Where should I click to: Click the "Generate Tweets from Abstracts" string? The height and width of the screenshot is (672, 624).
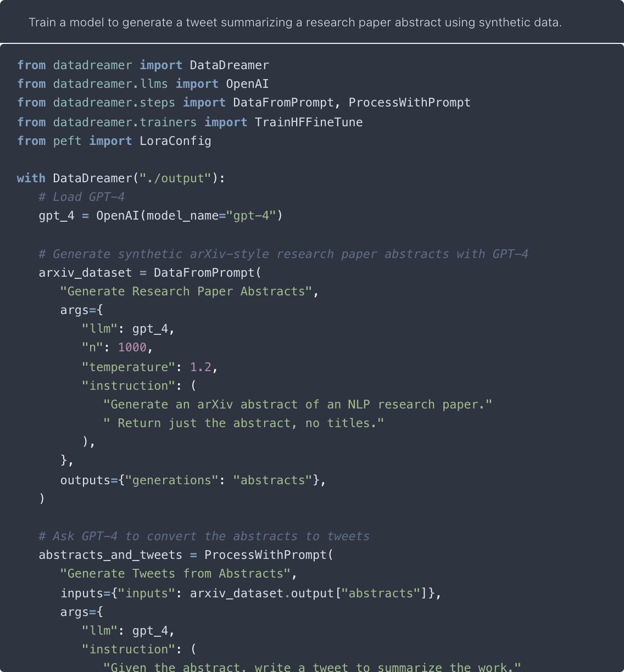coord(175,574)
